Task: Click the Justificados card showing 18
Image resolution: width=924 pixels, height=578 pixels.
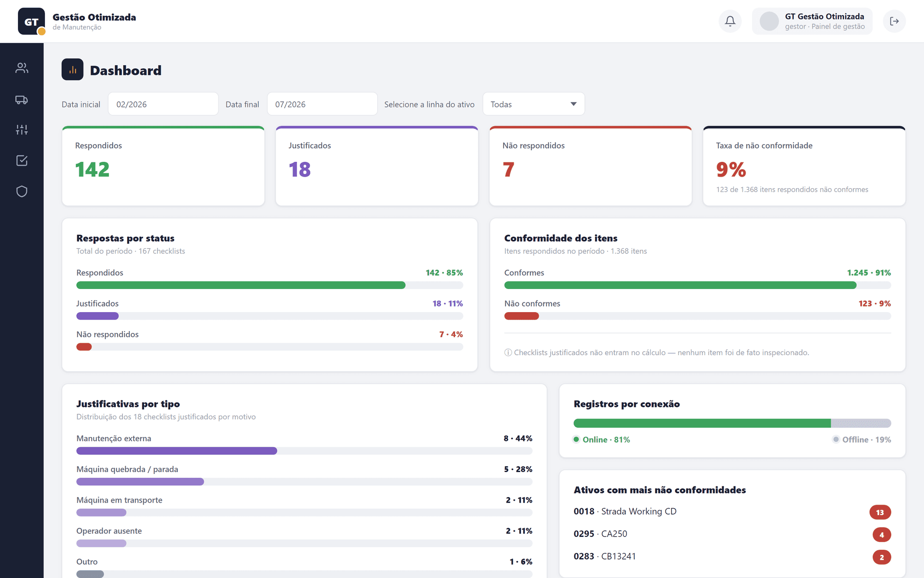Action: point(377,166)
